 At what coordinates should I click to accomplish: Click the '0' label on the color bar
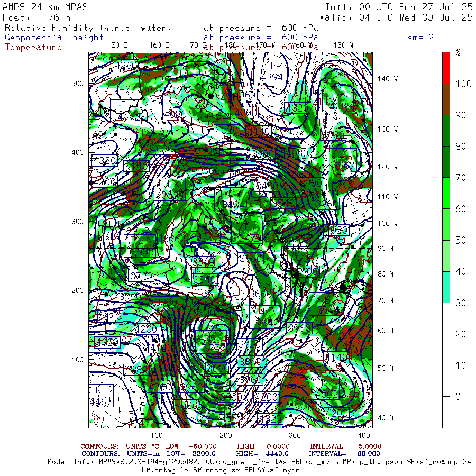click(458, 397)
